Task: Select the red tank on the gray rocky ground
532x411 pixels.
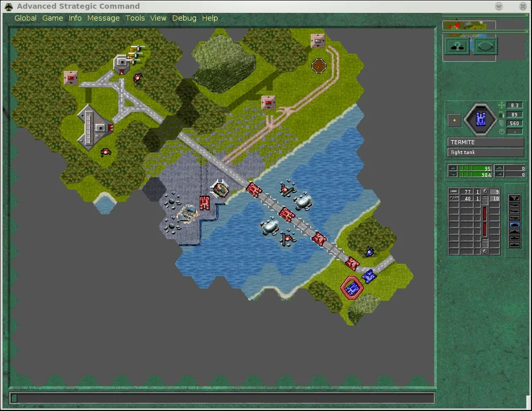Action: point(204,203)
